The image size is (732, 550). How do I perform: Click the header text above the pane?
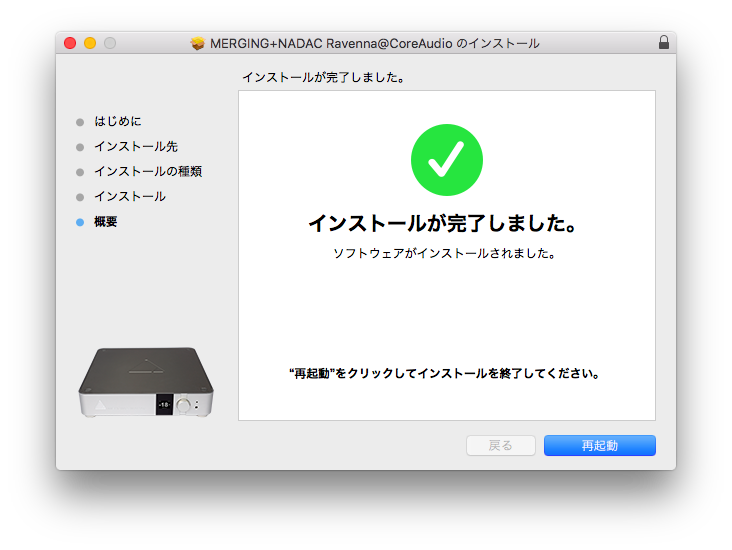coord(323,77)
